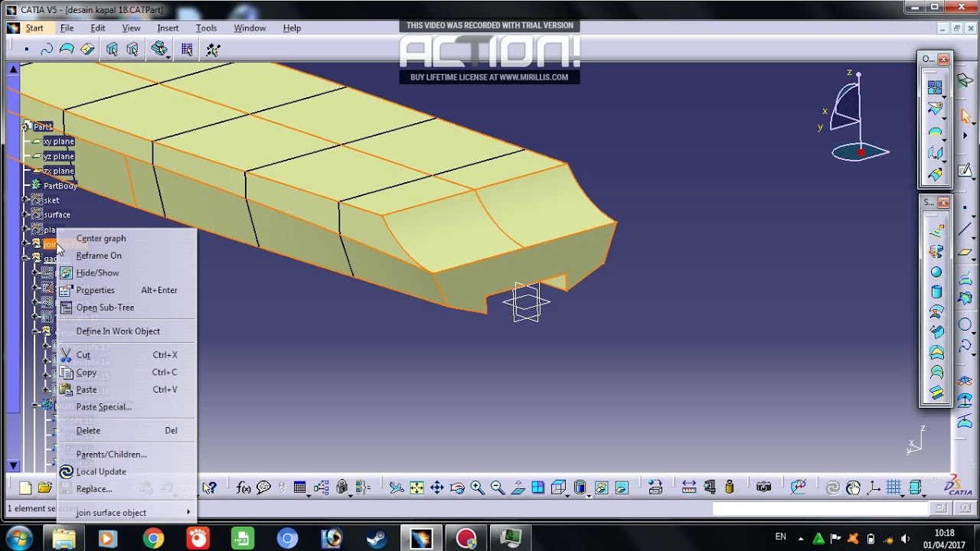Select the Spline tool in top toolbar
Image resolution: width=980 pixels, height=551 pixels.
point(47,50)
